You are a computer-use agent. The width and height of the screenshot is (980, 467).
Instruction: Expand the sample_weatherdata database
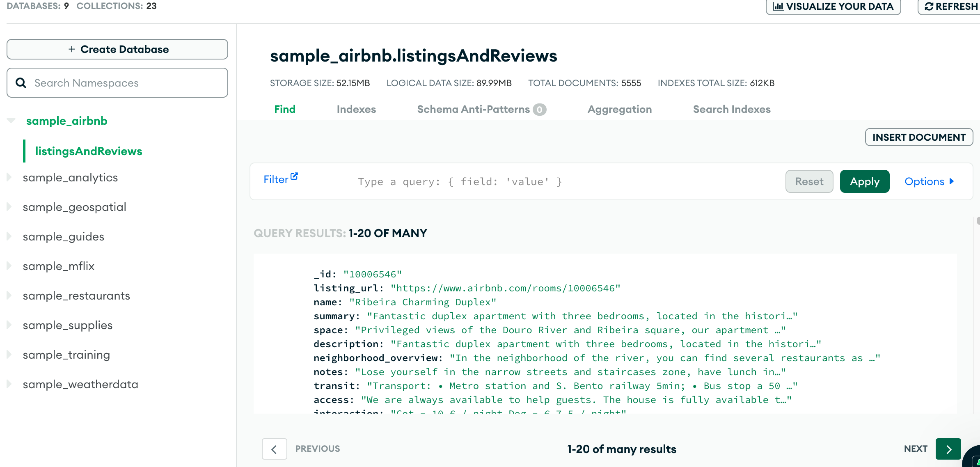pyautogui.click(x=9, y=384)
